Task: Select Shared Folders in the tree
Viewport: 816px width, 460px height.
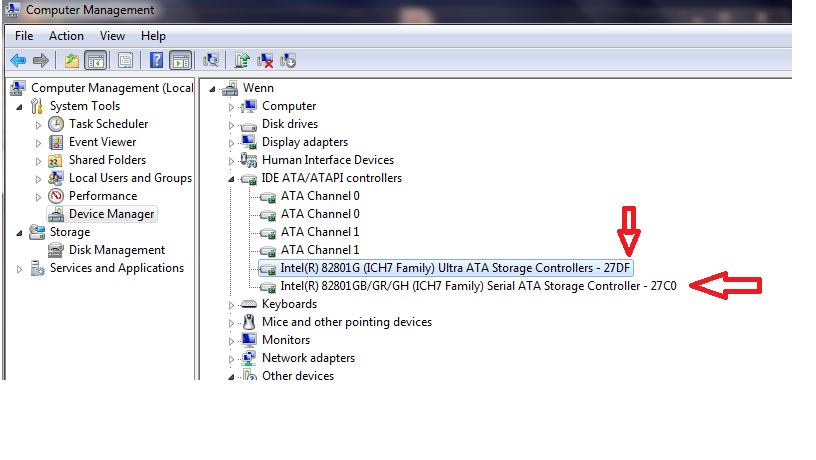Action: click(x=107, y=160)
